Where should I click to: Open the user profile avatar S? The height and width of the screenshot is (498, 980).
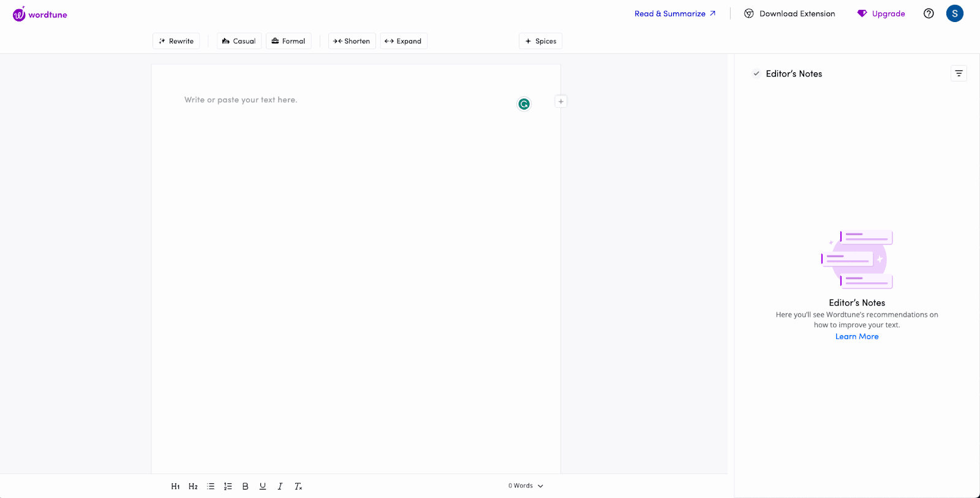[954, 13]
